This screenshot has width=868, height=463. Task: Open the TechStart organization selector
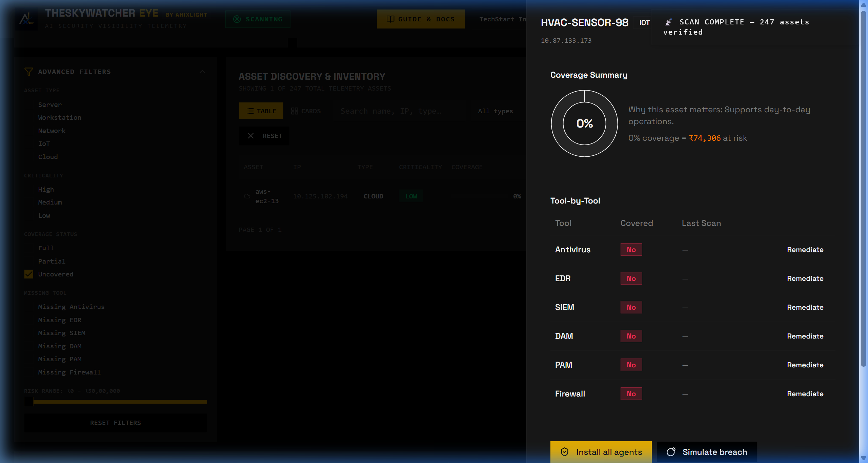pos(503,19)
